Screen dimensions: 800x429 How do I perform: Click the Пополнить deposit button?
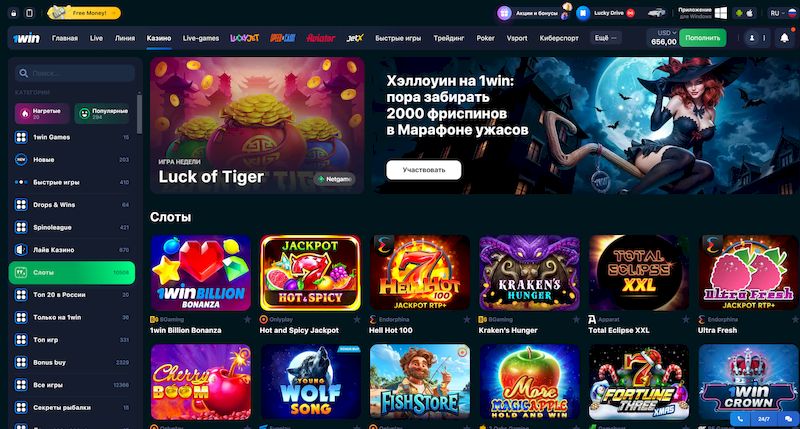(703, 38)
